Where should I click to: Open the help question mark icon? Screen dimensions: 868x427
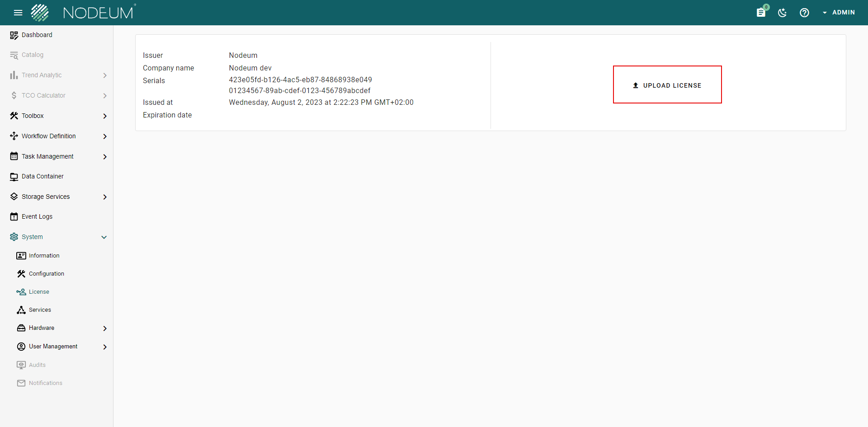pyautogui.click(x=804, y=13)
